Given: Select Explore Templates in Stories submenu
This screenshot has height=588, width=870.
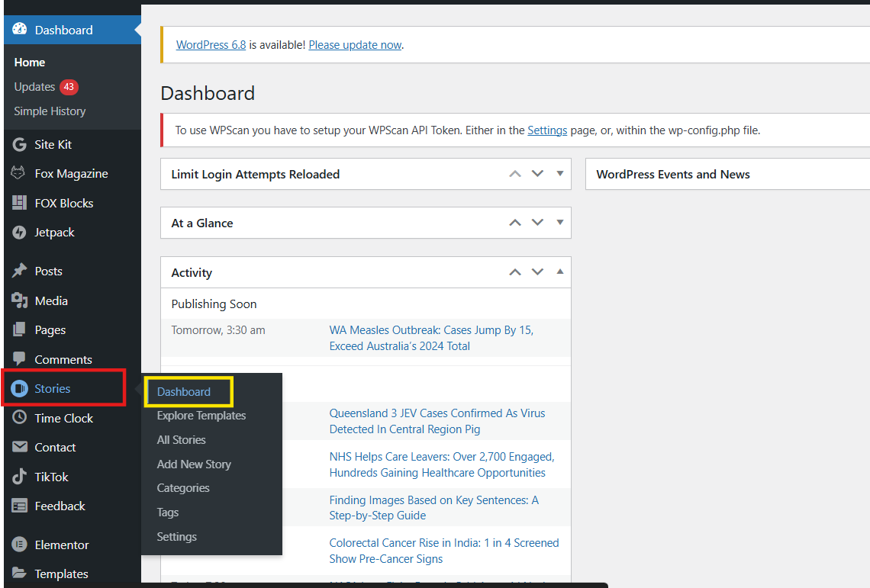Looking at the screenshot, I should (x=201, y=416).
